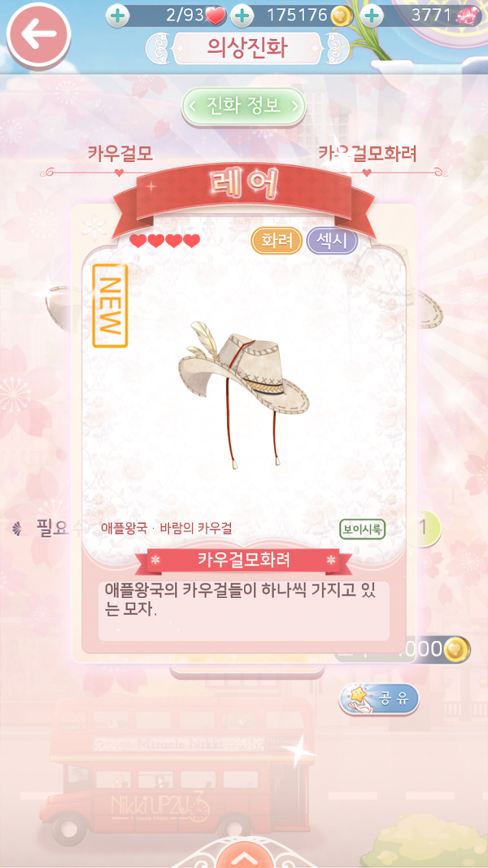This screenshot has height=868, width=488.
Task: Go to next with right arrow on 진화 정보
Action: (x=296, y=105)
